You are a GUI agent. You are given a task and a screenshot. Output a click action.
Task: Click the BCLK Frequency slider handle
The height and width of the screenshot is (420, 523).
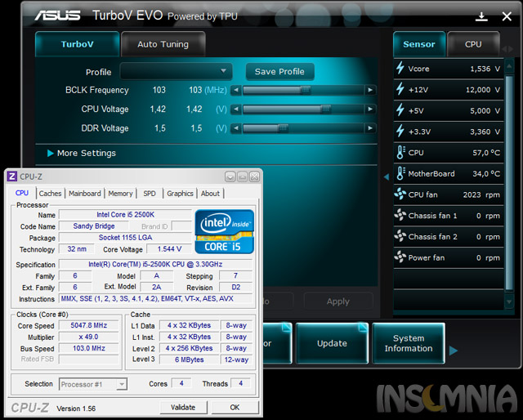click(x=306, y=90)
